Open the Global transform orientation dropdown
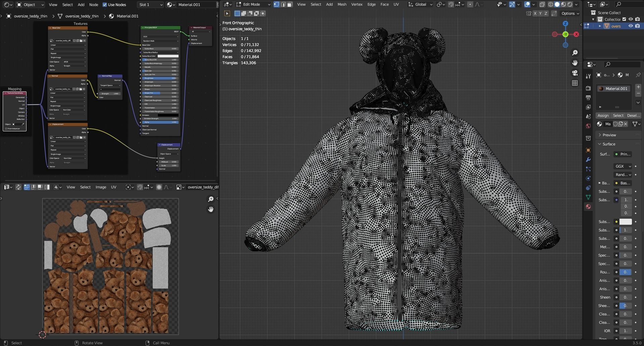 [x=420, y=4]
